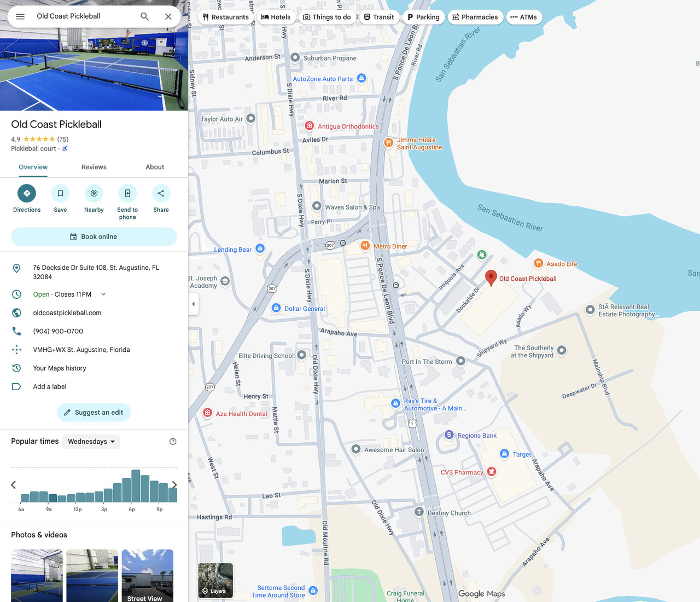Click the Asado Life restaurant marker

[539, 263]
